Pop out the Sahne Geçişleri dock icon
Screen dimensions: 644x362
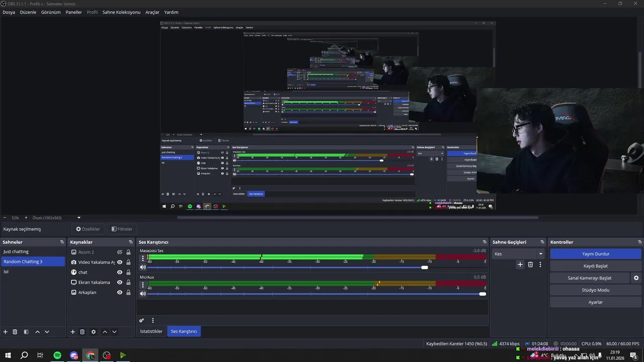(x=542, y=242)
